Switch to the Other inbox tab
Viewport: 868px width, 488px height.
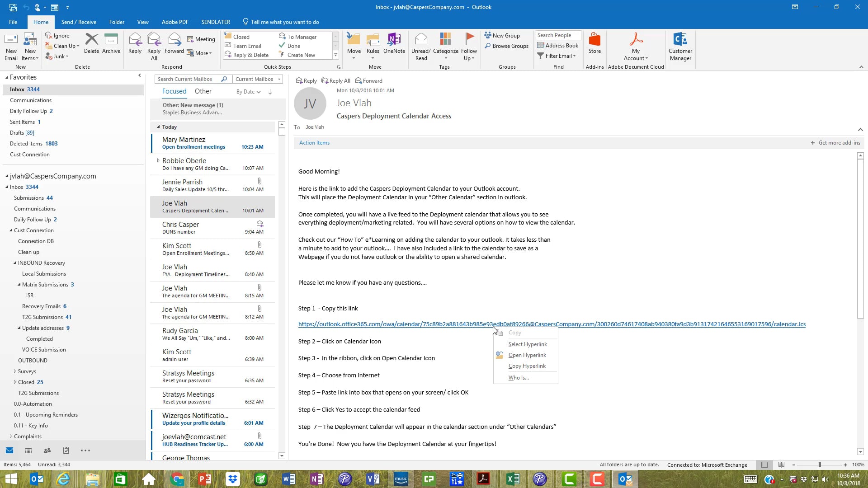point(203,91)
